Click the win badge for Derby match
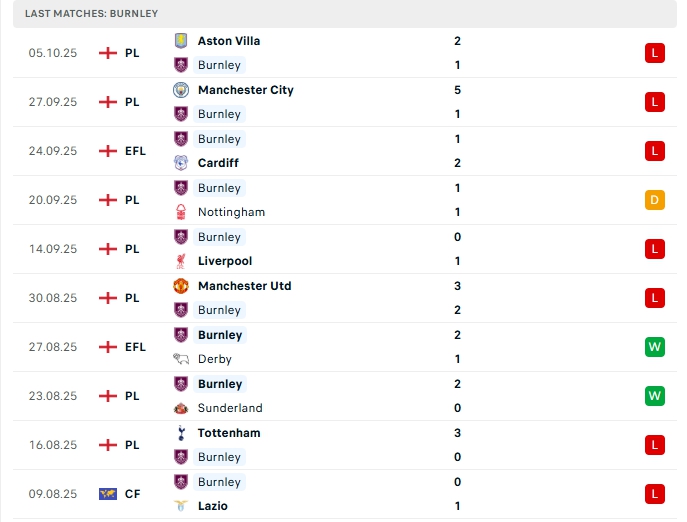687x522 pixels. 655,347
